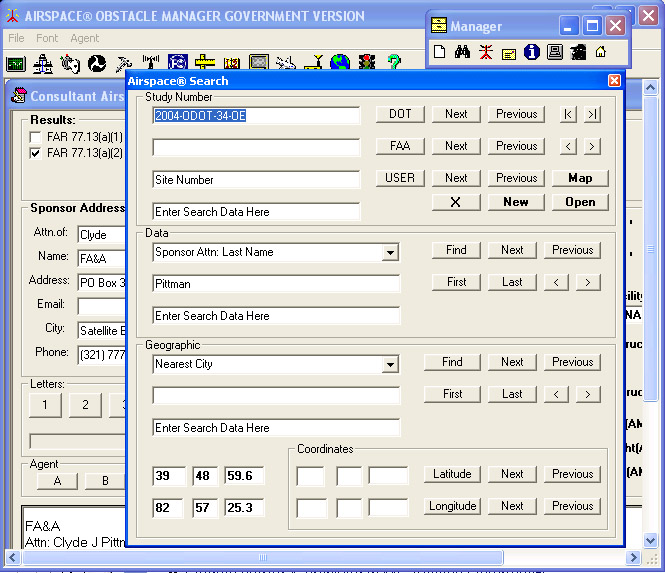
Task: Click the Site Number input field
Action: click(256, 180)
